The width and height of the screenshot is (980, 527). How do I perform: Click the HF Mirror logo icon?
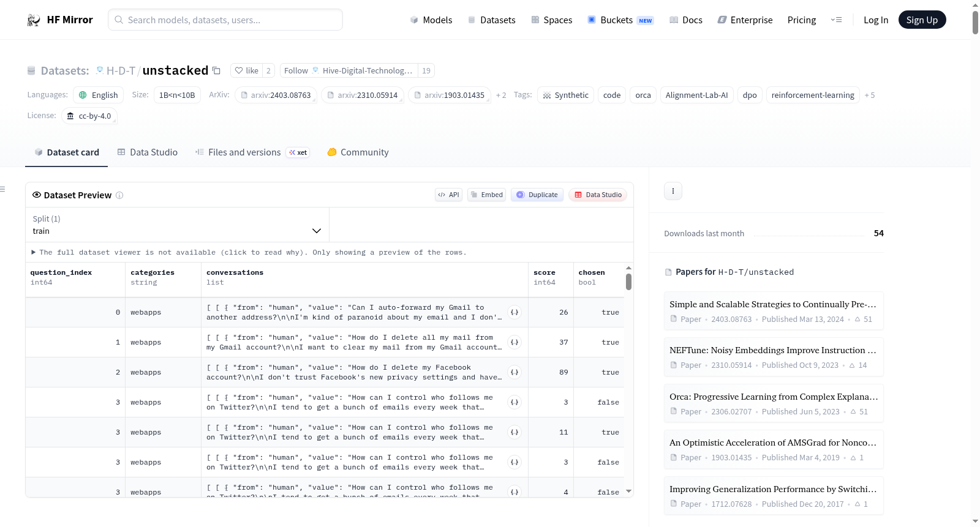(x=34, y=20)
